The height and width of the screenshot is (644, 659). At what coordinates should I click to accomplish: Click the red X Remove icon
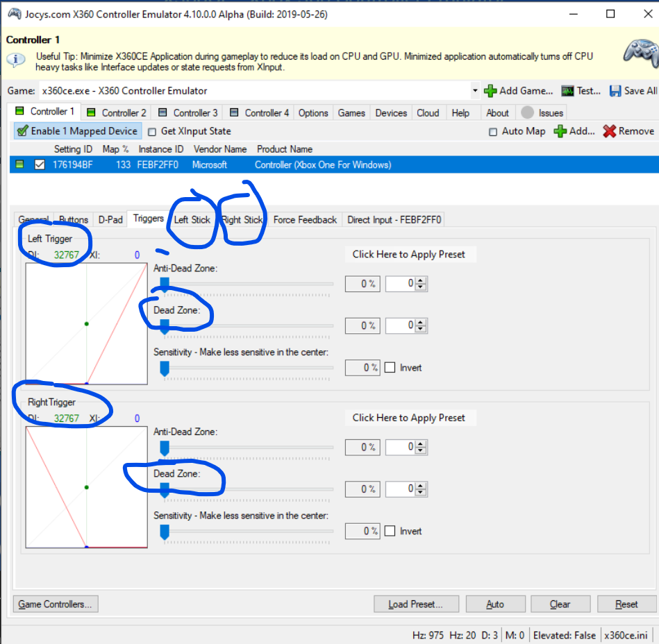coord(610,131)
